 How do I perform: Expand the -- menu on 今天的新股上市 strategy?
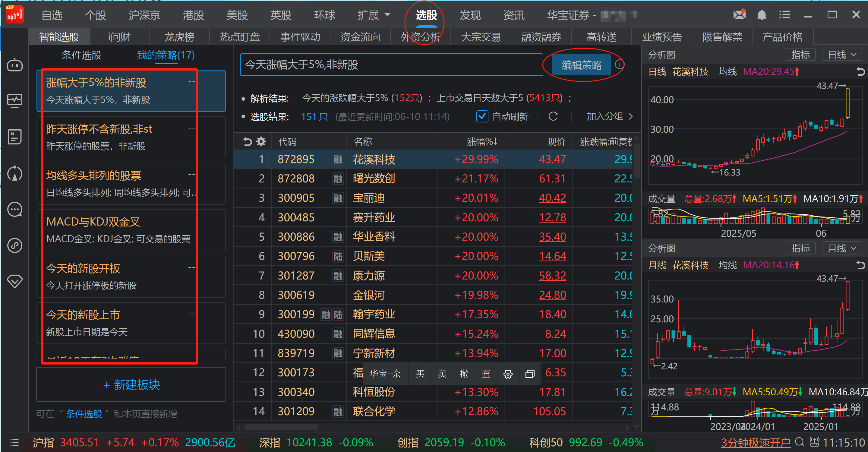192,314
